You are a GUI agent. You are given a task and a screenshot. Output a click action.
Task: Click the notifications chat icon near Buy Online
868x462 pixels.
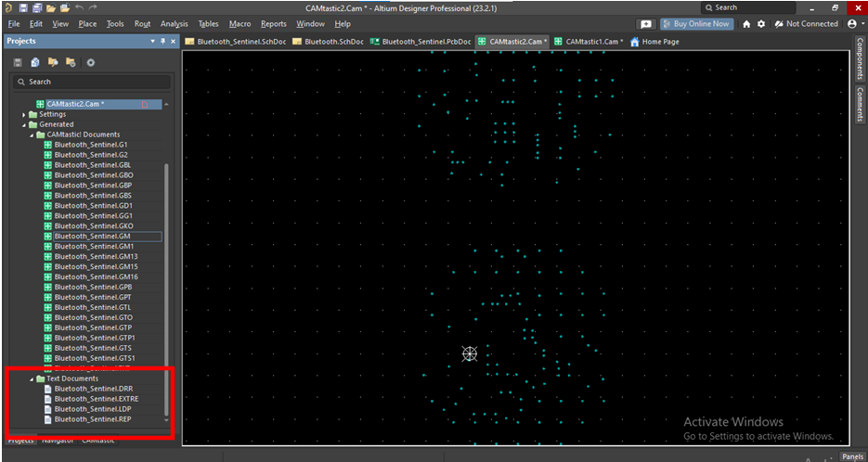646,24
